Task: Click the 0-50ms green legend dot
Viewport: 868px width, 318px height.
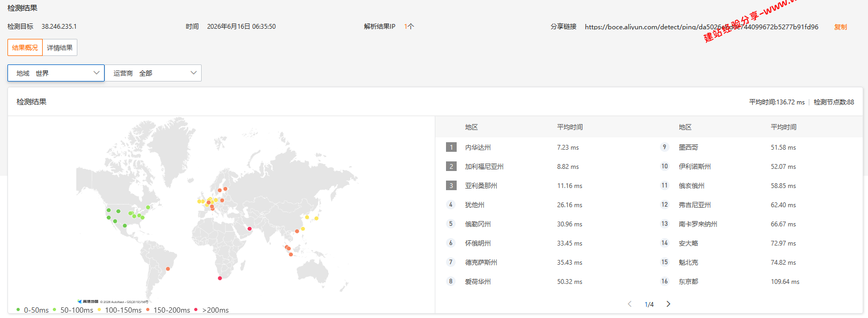Action: coord(18,309)
